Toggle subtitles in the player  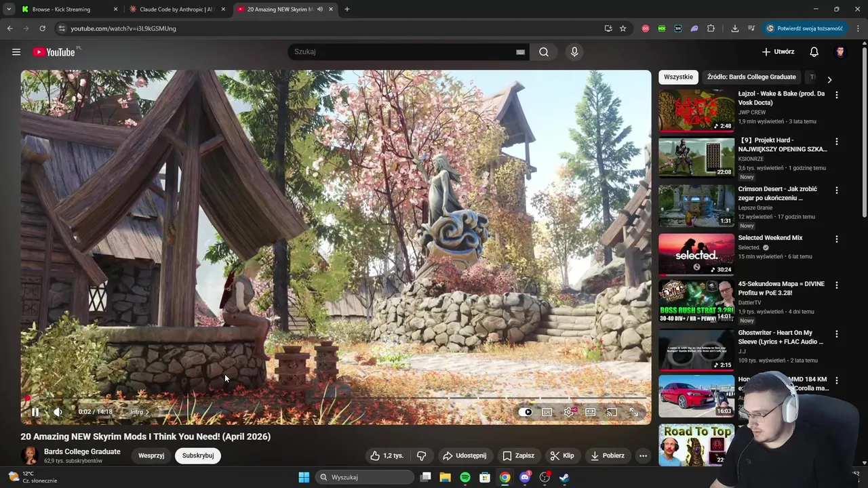(x=547, y=412)
